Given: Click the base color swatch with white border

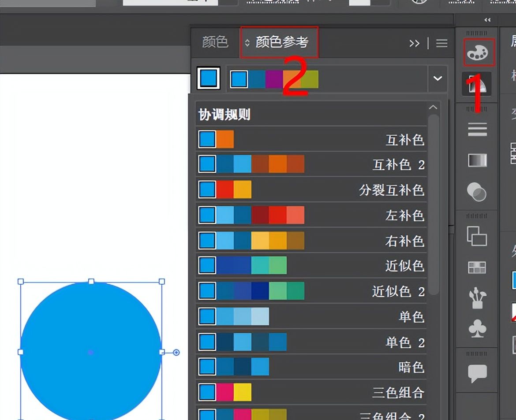Looking at the screenshot, I should pos(208,78).
